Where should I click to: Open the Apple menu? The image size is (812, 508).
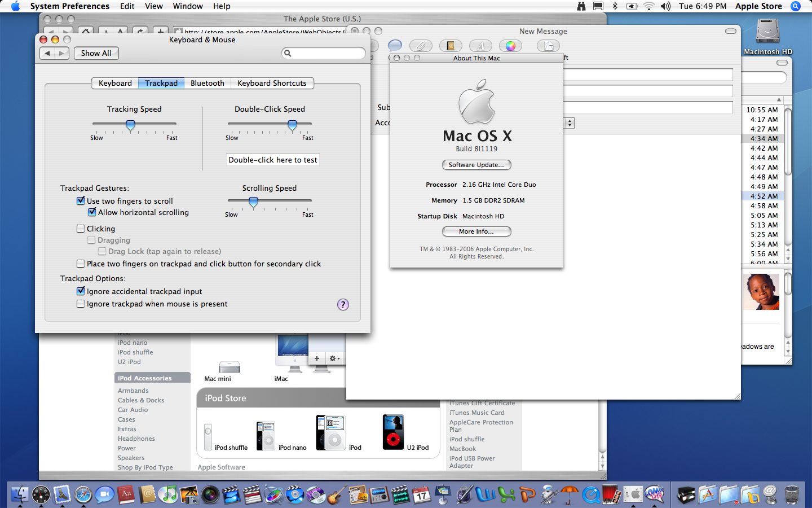15,6
